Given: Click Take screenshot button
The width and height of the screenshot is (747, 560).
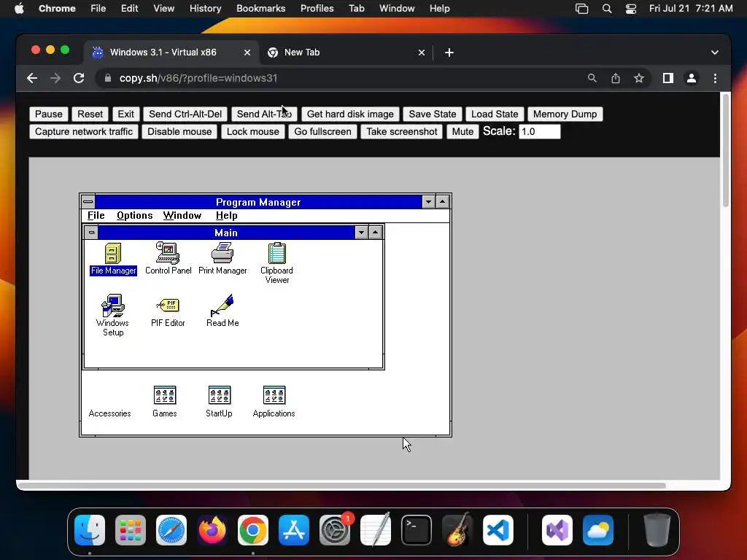Looking at the screenshot, I should (x=402, y=131).
